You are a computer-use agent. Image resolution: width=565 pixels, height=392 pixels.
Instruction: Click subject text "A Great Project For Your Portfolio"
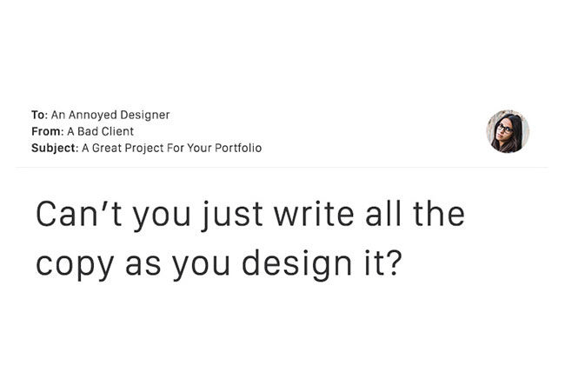[x=171, y=148]
